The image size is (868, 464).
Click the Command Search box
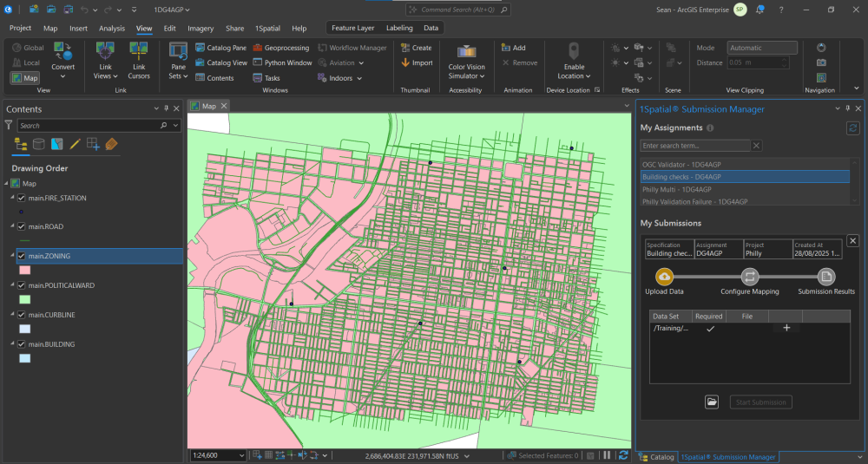(x=457, y=10)
